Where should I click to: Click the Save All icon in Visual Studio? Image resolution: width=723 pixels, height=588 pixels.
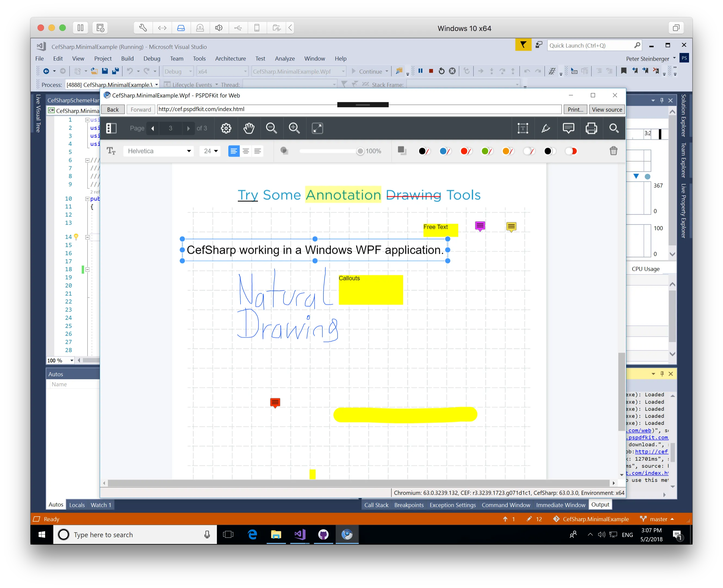pyautogui.click(x=116, y=71)
